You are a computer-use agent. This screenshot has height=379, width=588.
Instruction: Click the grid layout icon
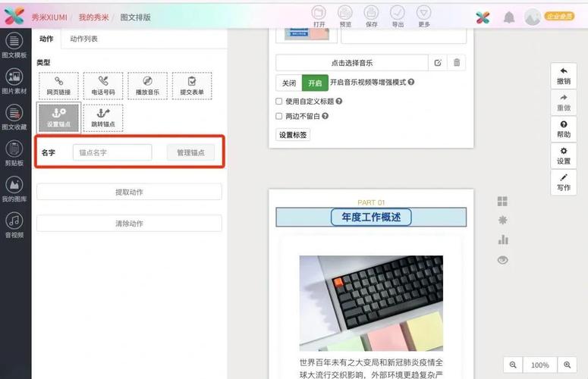click(502, 201)
